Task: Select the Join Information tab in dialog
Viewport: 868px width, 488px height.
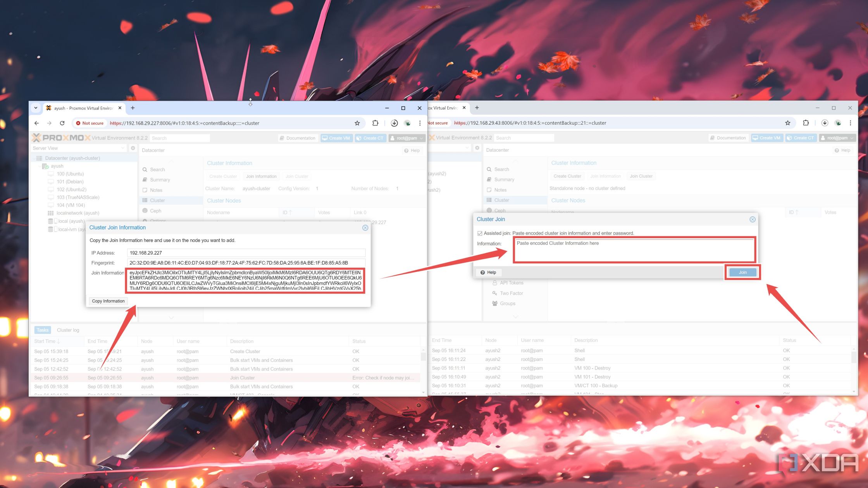Action: pos(260,176)
